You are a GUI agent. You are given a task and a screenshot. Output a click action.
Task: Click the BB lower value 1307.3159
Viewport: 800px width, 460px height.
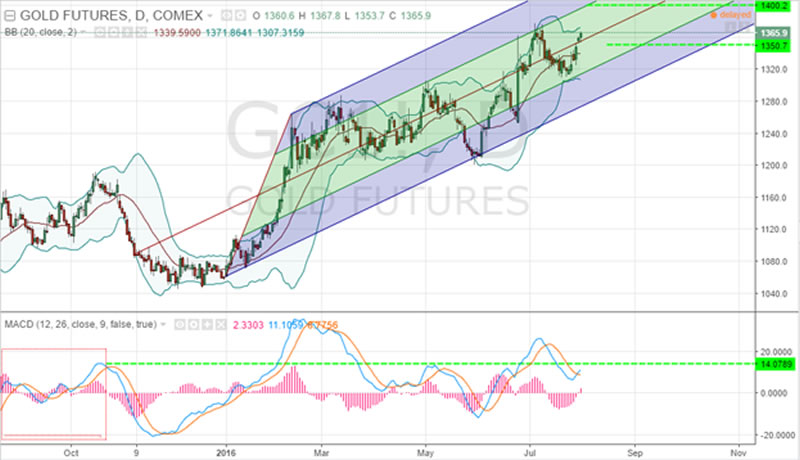coord(281,33)
